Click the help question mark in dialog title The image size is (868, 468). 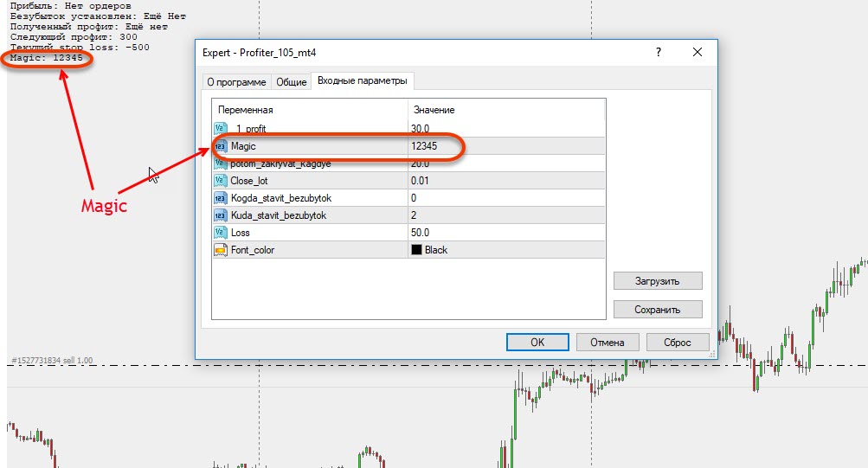[x=659, y=52]
